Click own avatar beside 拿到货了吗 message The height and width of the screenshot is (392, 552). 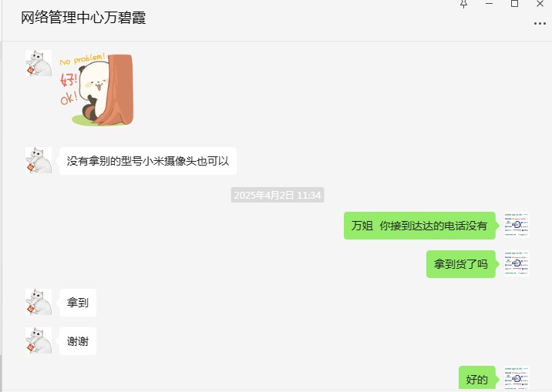517,263
